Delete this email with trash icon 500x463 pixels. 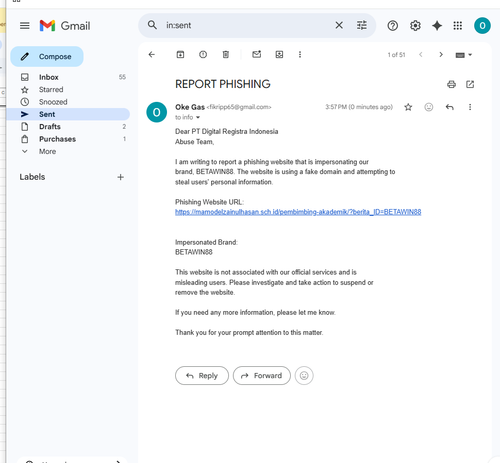click(x=226, y=54)
